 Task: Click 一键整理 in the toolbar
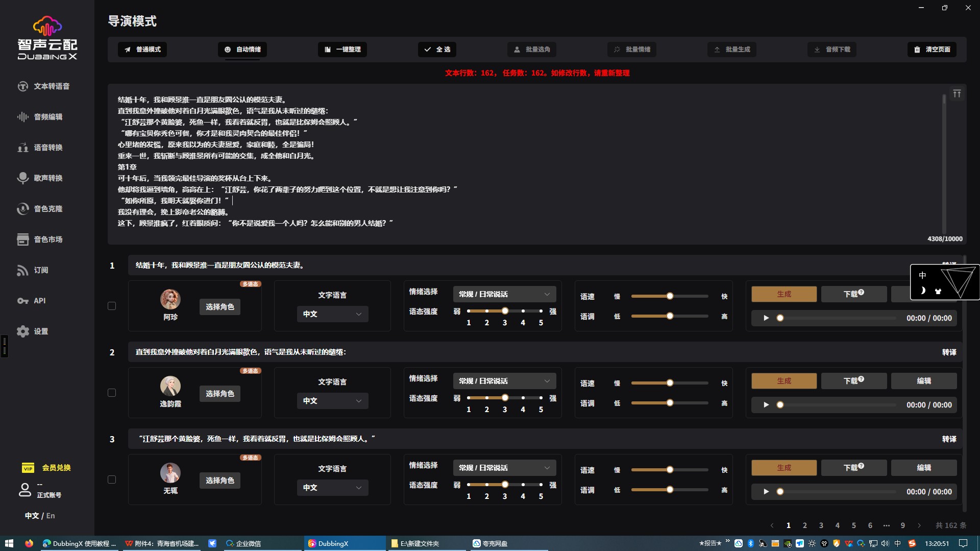tap(342, 50)
